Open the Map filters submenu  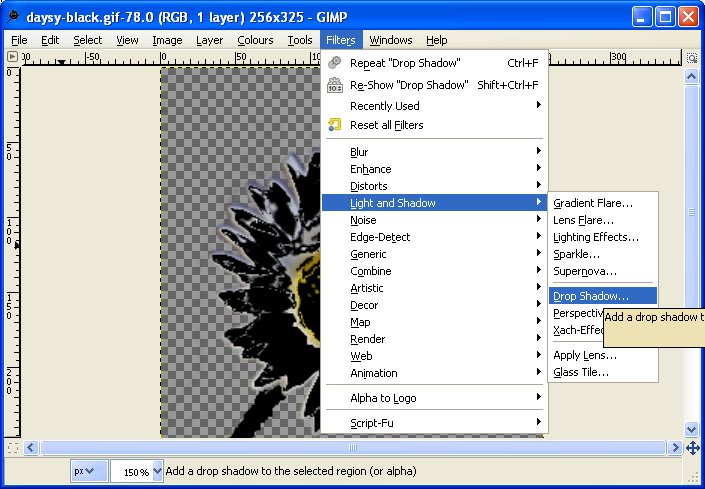click(x=434, y=322)
